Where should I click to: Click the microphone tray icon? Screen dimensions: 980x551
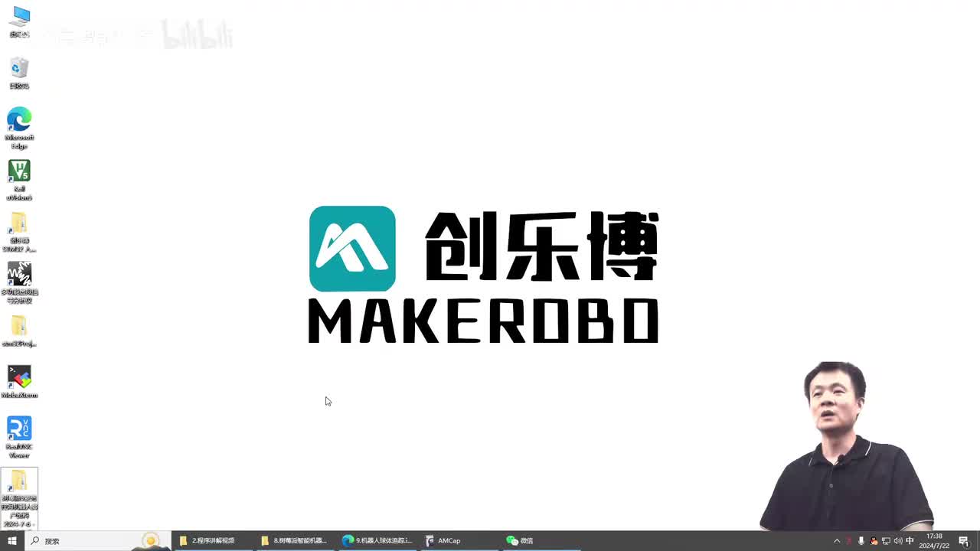(x=861, y=541)
